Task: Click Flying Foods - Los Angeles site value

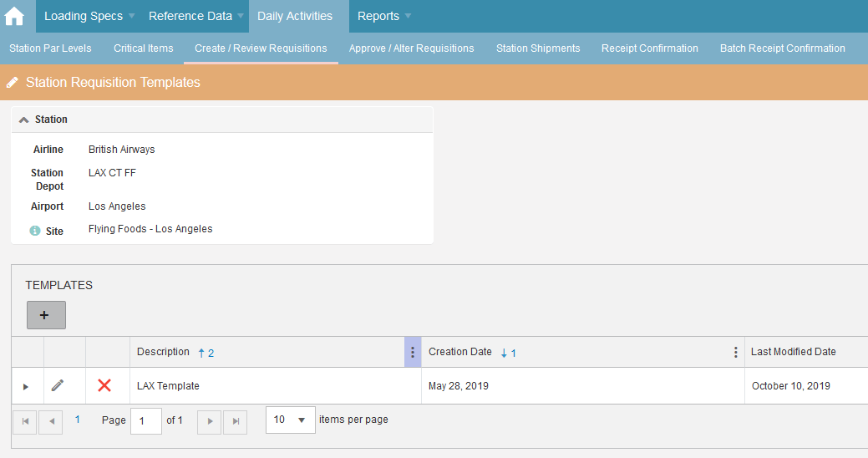Action: click(150, 229)
